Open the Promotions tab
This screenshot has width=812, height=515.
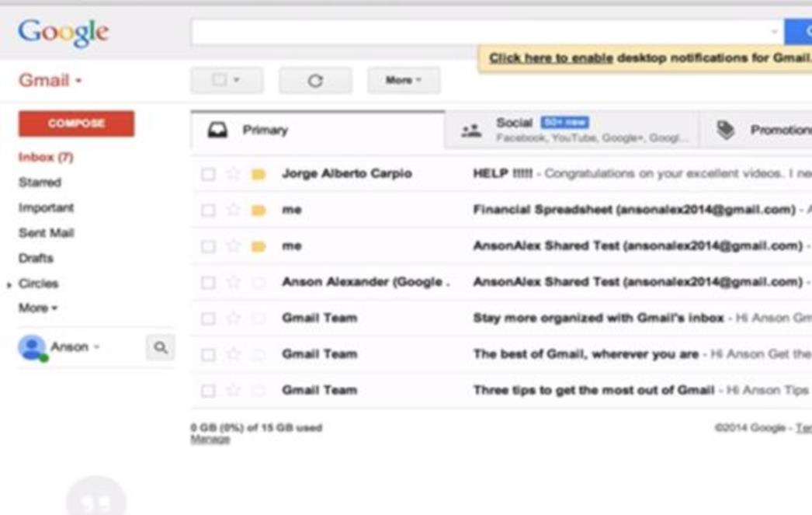tap(755, 130)
